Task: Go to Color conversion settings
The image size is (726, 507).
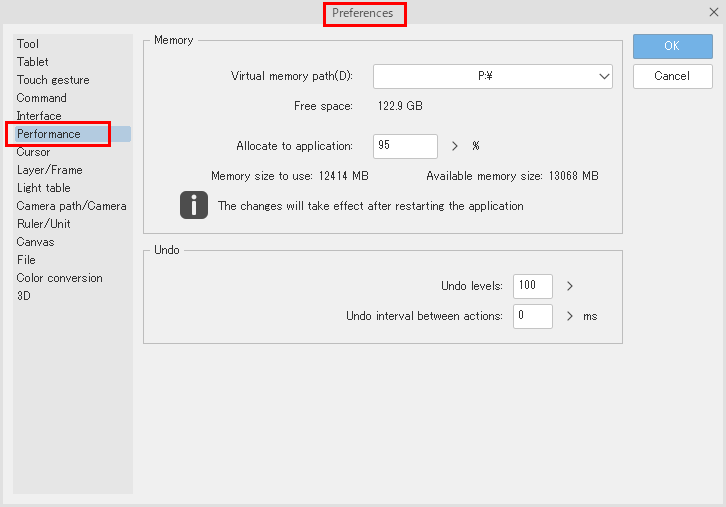Action: click(x=59, y=278)
